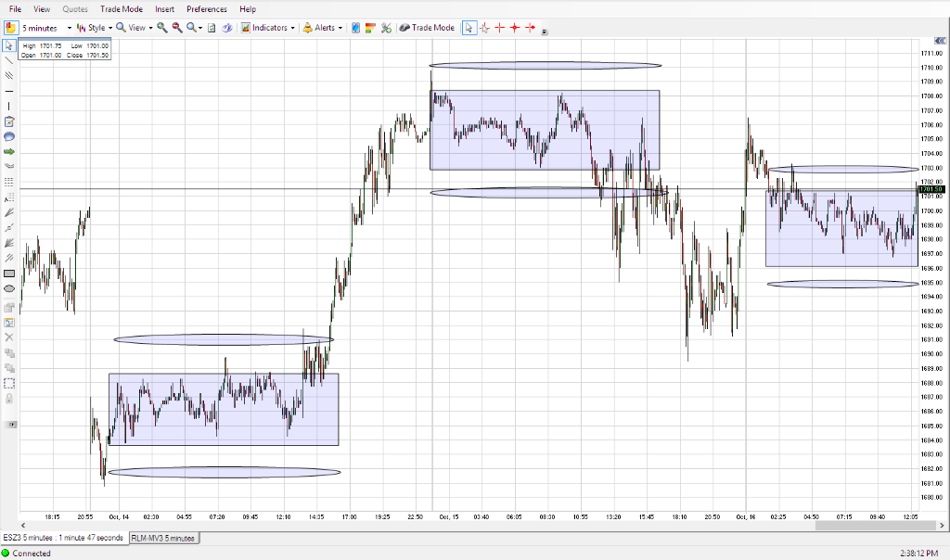
Task: Click the 2:38:12 PM clock text
Action: [918, 554]
